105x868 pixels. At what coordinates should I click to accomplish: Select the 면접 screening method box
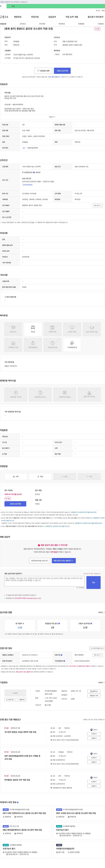[40, 477]
